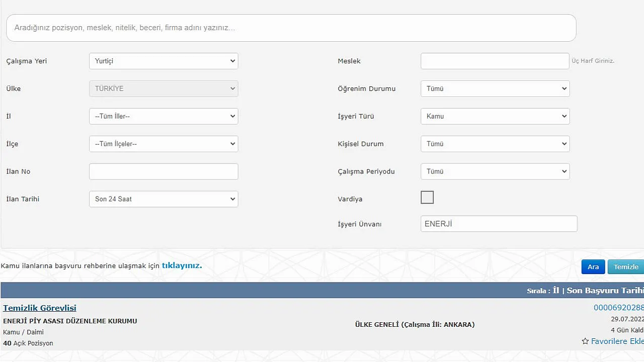
Task: Open the Kişisel Durum dropdown
Action: 495,144
